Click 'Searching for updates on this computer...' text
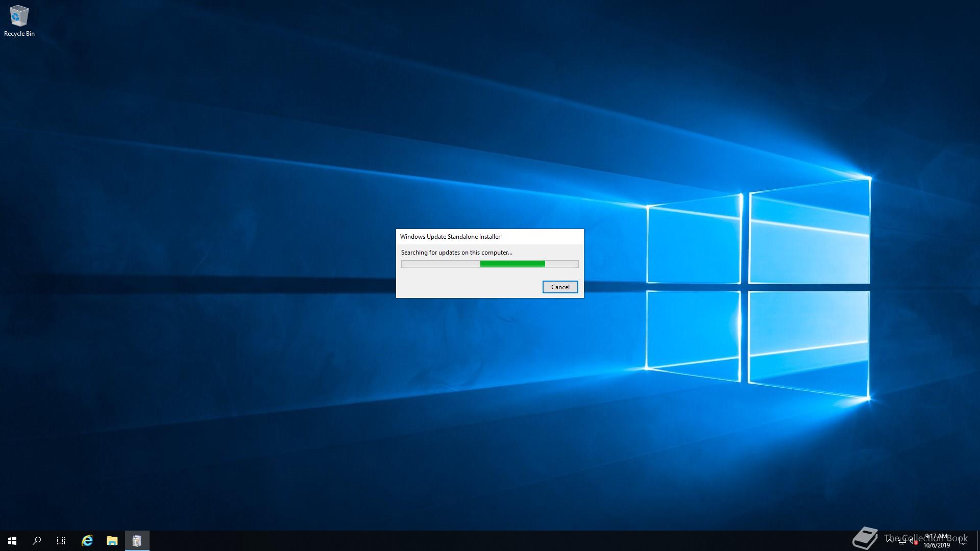Screen dimensions: 980x551 pos(457,253)
